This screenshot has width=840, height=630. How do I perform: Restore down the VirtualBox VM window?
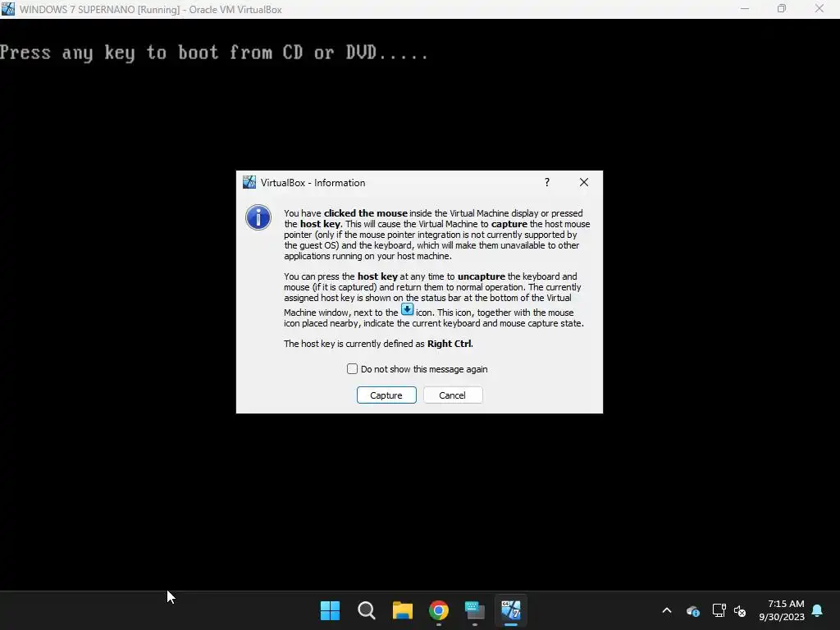tap(782, 9)
